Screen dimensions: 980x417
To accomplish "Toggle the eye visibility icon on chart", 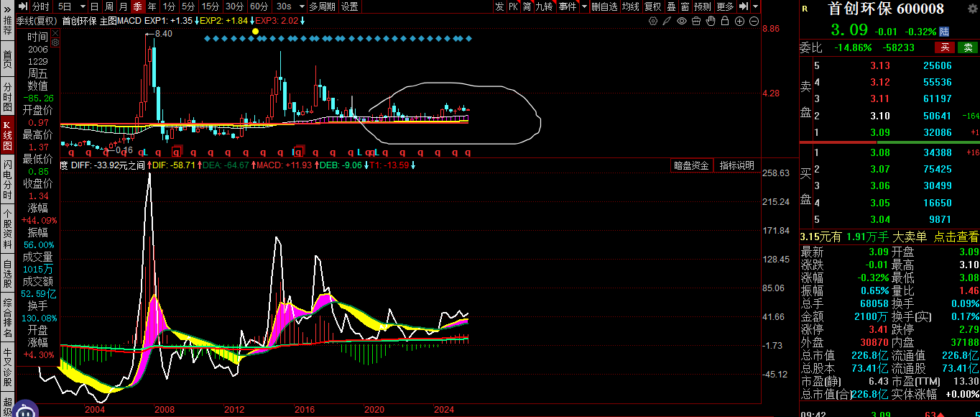I will [x=682, y=21].
